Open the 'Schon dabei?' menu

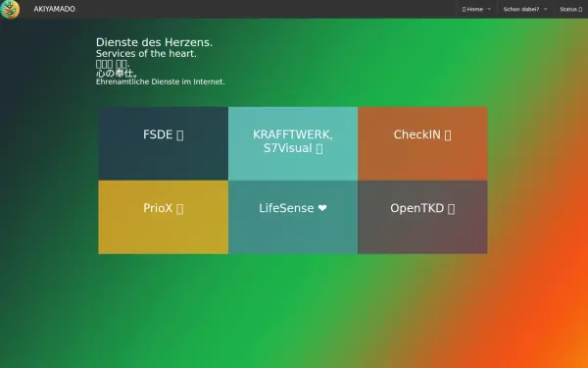[x=525, y=9]
